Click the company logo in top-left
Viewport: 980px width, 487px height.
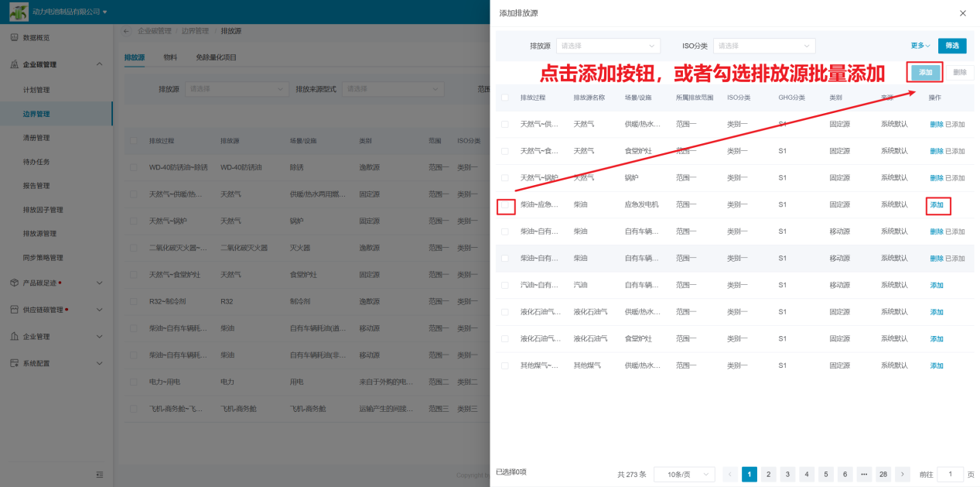point(19,12)
